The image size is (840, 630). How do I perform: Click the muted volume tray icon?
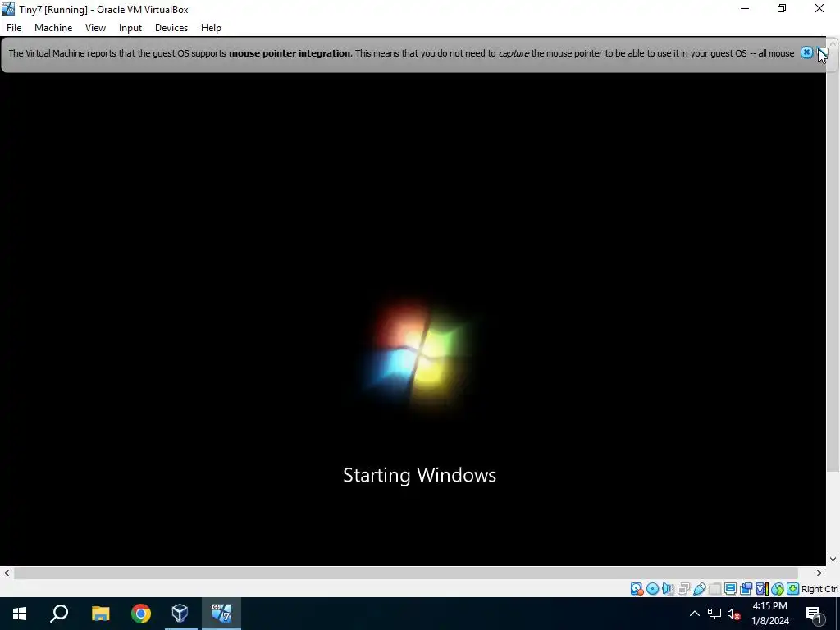click(734, 614)
